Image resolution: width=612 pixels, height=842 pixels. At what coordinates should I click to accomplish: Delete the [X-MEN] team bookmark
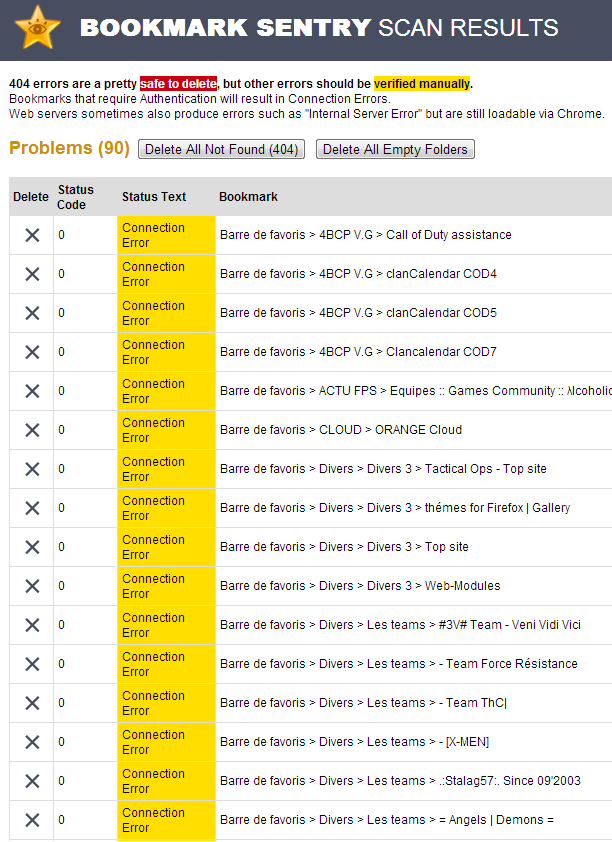pos(32,742)
